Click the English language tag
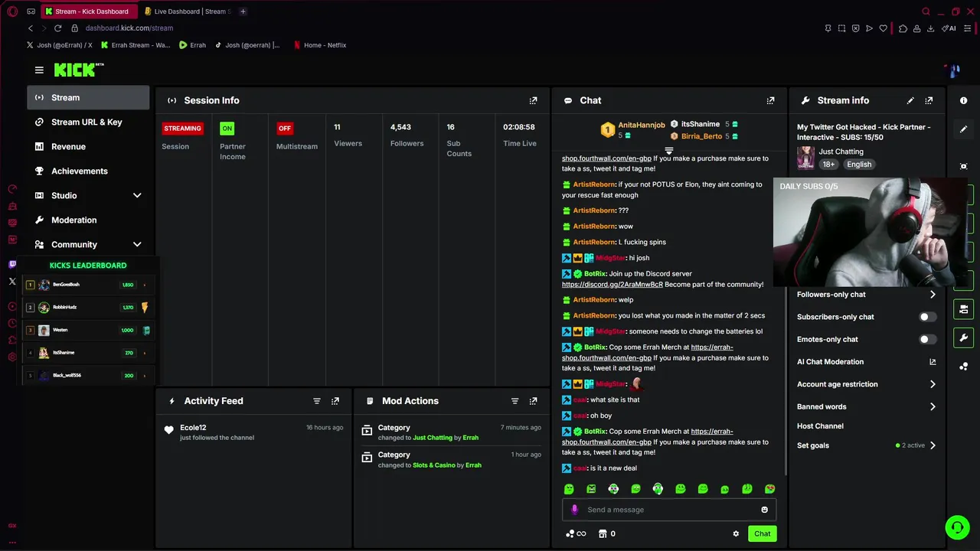This screenshot has width=980, height=551. (x=859, y=165)
